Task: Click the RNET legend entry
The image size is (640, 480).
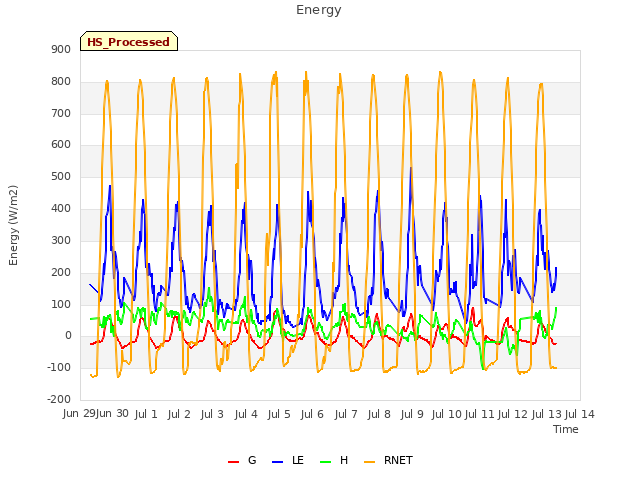Action: (388, 460)
